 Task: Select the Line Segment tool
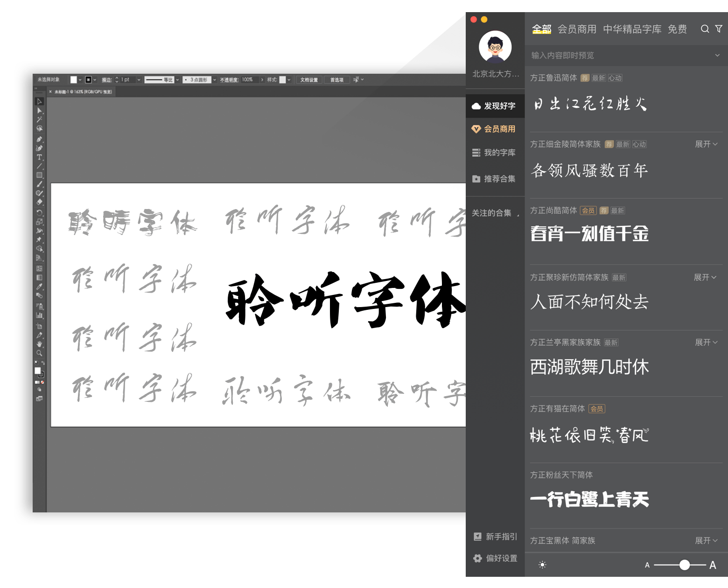[x=40, y=166]
